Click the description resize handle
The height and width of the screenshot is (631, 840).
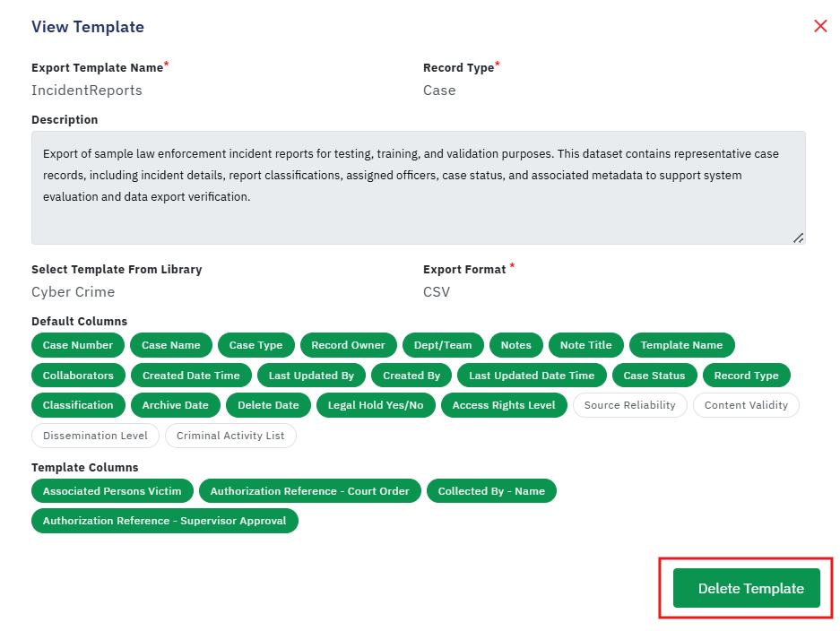[x=798, y=238]
